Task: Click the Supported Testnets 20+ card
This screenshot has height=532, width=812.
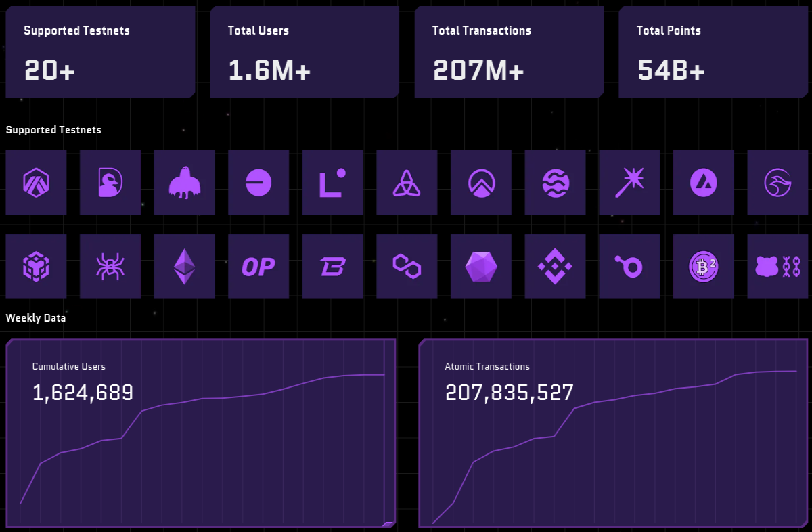Action: tap(100, 53)
